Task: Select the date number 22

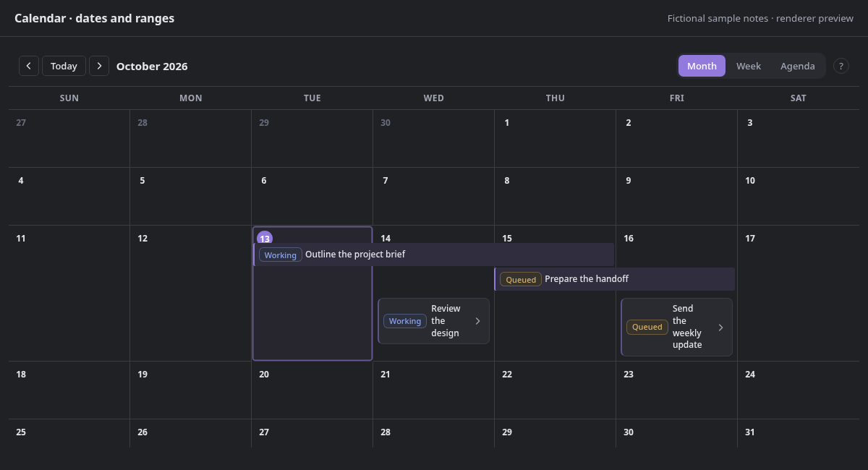Action: (x=507, y=375)
